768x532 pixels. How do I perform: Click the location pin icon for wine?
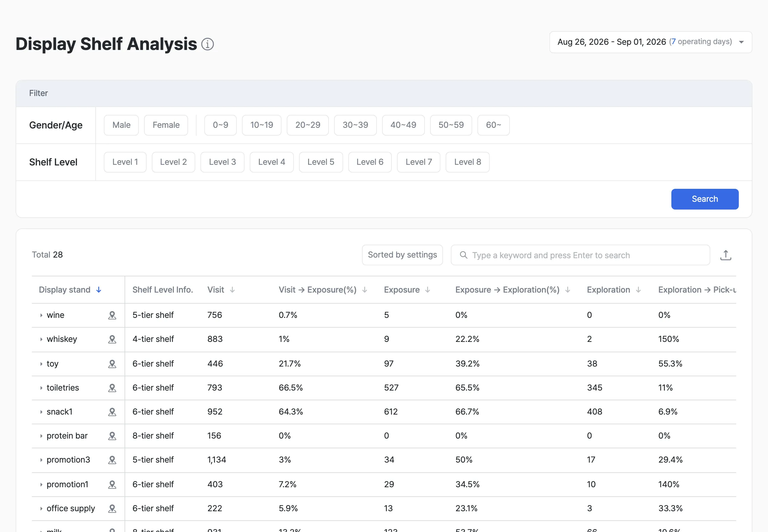point(112,315)
